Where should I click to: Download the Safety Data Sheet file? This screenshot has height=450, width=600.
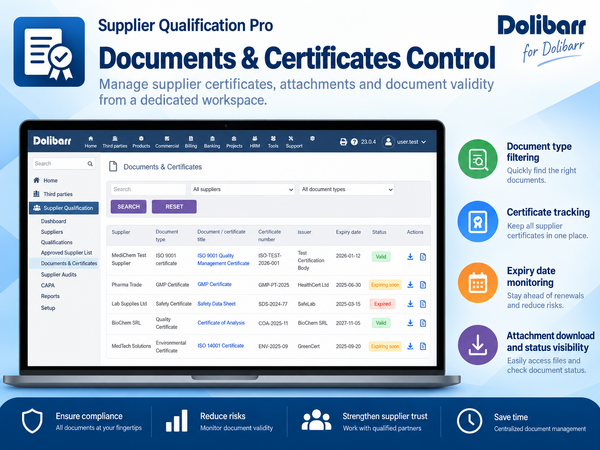(x=410, y=304)
